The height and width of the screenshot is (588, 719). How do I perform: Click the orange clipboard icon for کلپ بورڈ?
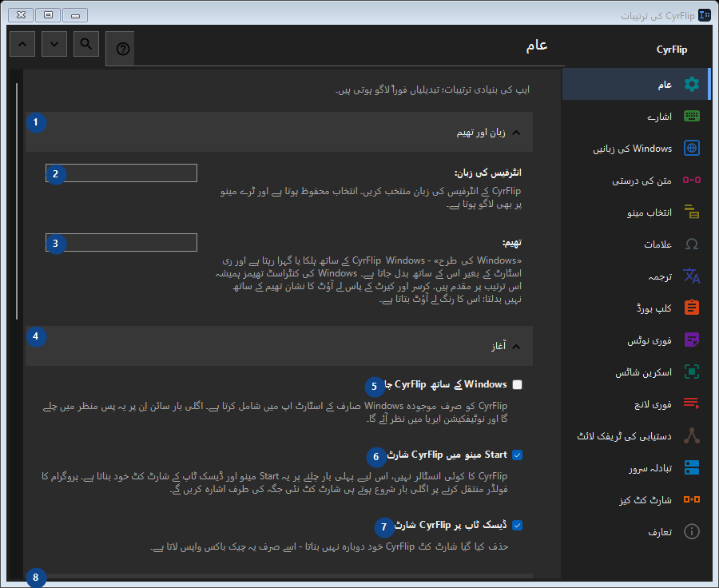coord(692,308)
